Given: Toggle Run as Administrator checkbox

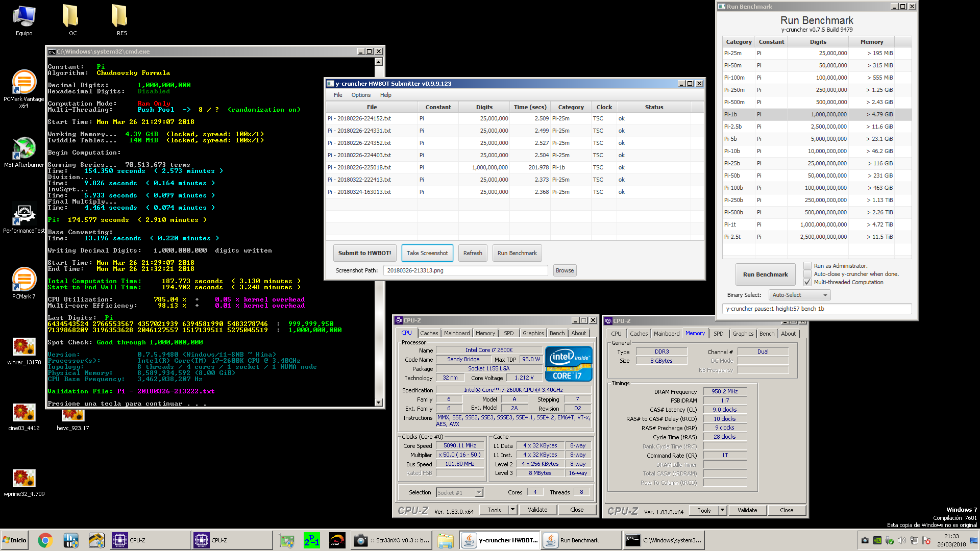Looking at the screenshot, I should coord(807,266).
